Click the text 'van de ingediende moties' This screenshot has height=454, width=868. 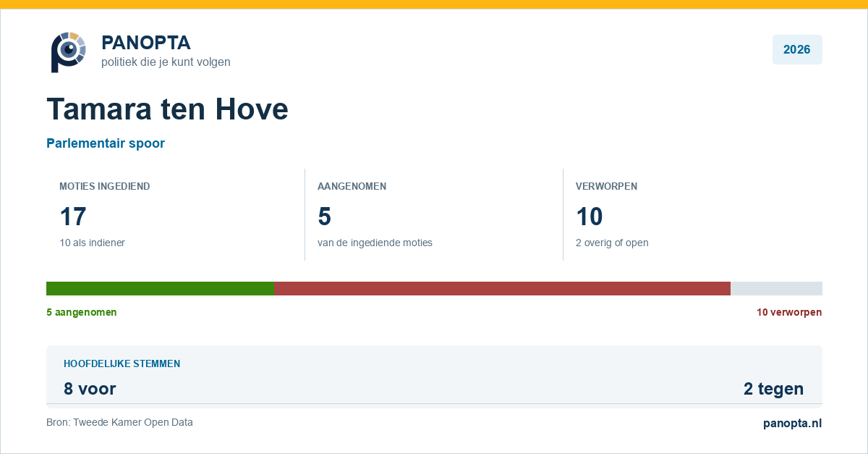[x=375, y=243]
